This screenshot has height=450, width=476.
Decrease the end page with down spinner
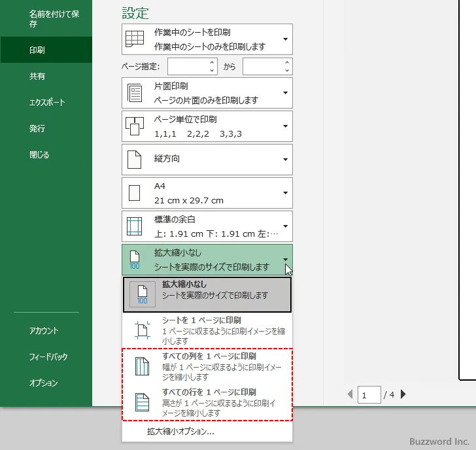(287, 70)
